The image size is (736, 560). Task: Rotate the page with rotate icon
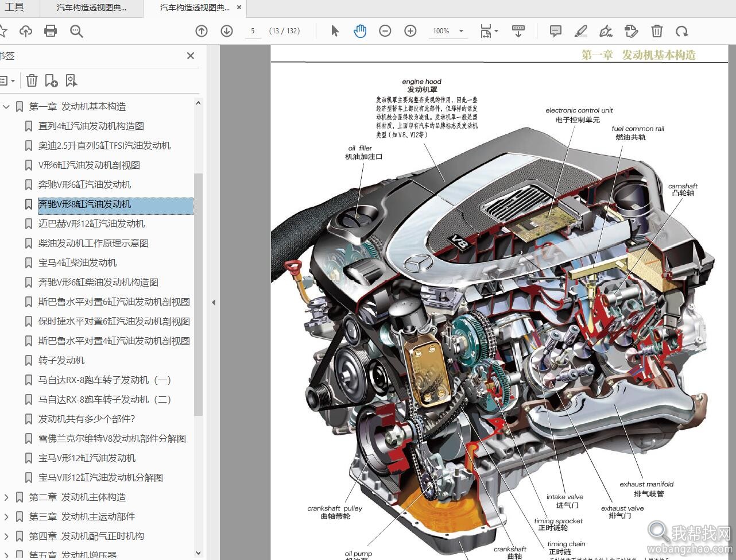coord(681,31)
